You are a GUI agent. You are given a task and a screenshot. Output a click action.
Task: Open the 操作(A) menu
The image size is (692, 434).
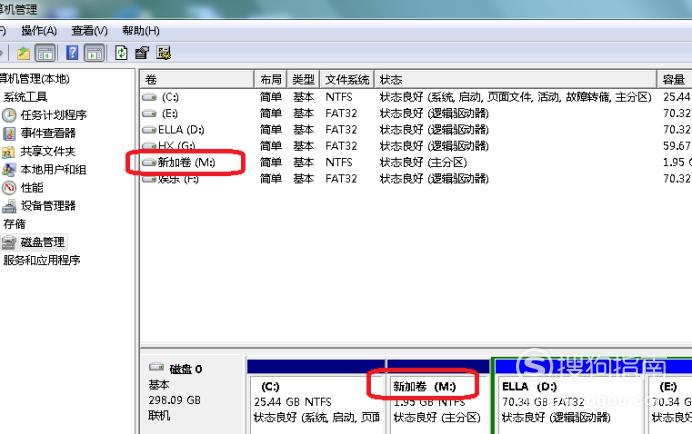[39, 30]
